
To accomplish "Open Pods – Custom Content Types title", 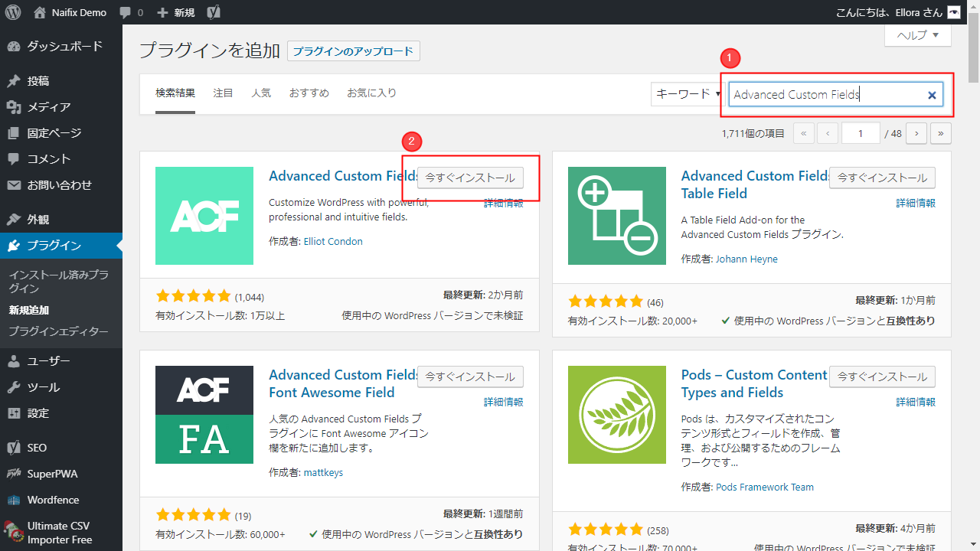I will coord(754,383).
